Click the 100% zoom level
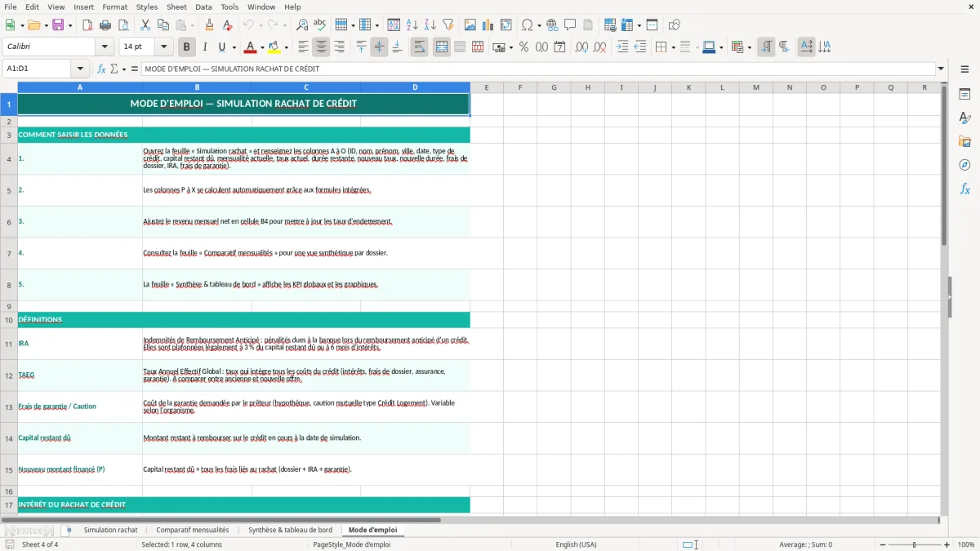 click(x=966, y=544)
